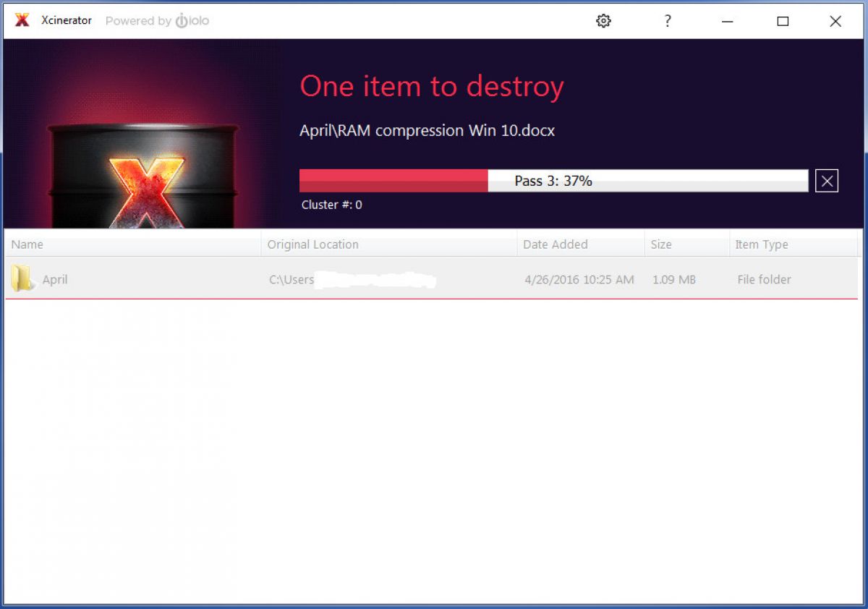
Task: Click the Pass 3 progress bar
Action: pyautogui.click(x=553, y=181)
